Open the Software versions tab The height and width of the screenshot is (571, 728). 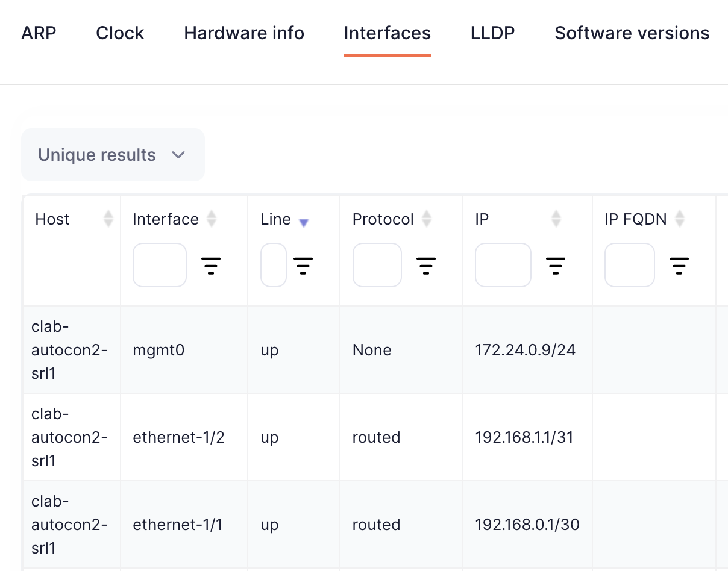(x=632, y=33)
